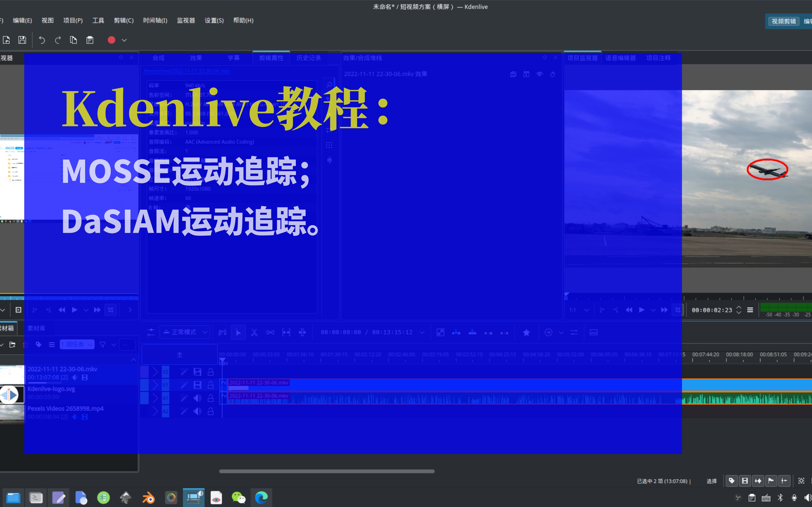This screenshot has height=507, width=812.
Task: Open Kdenlive-logo.svg clip in project bin
Action: 51,389
